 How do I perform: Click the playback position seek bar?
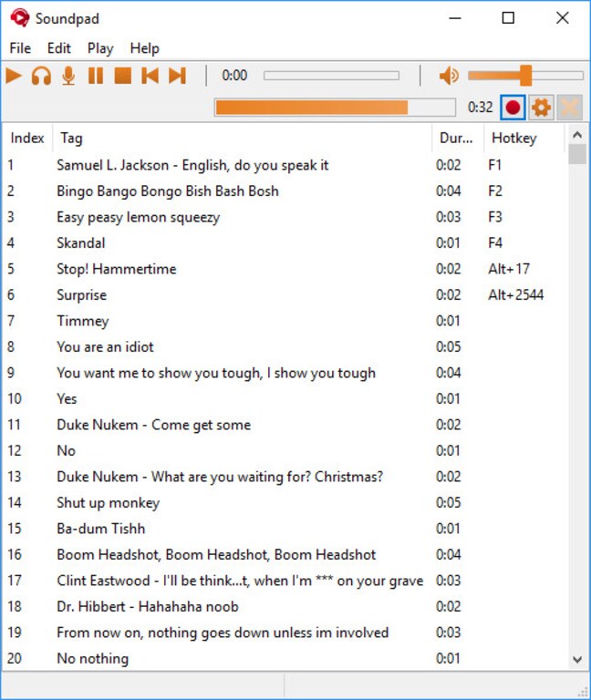tap(331, 76)
